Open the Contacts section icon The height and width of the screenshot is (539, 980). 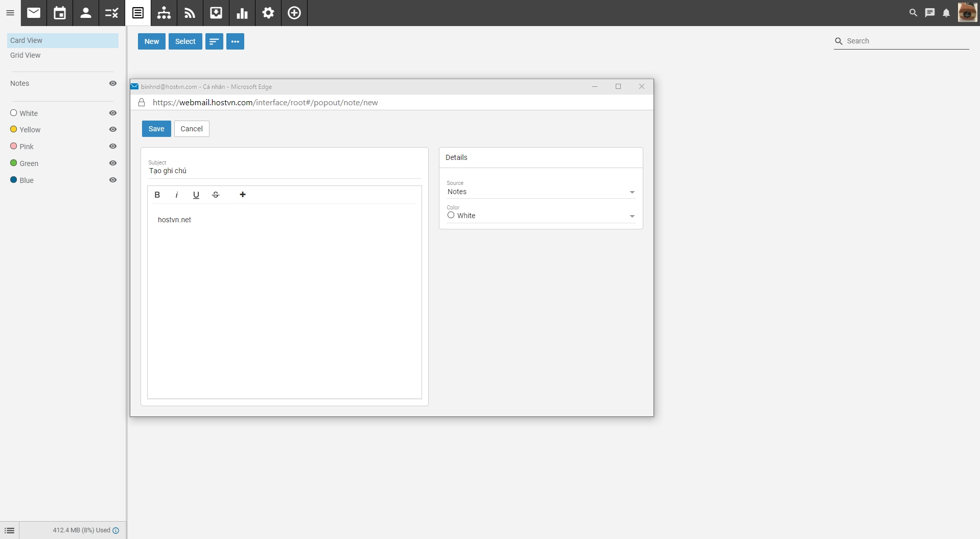pos(86,13)
